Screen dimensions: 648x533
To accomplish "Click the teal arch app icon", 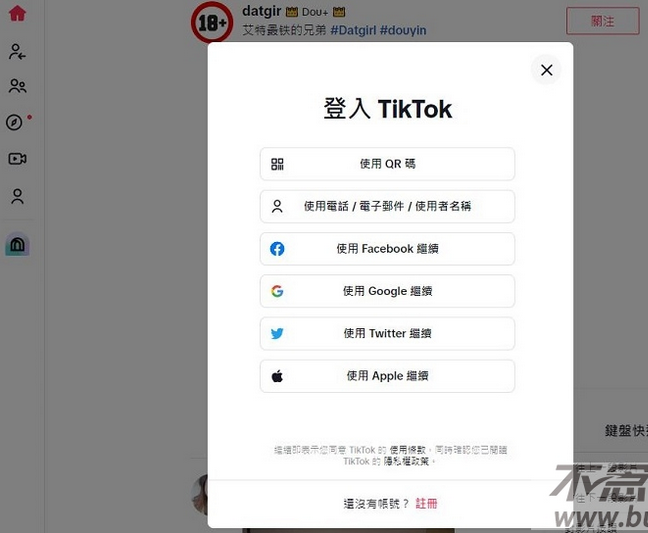I will 17,244.
